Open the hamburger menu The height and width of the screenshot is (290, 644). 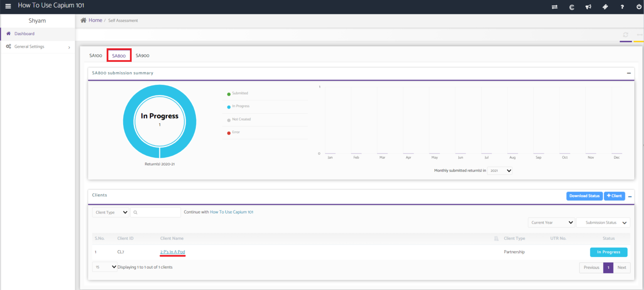pos(8,6)
